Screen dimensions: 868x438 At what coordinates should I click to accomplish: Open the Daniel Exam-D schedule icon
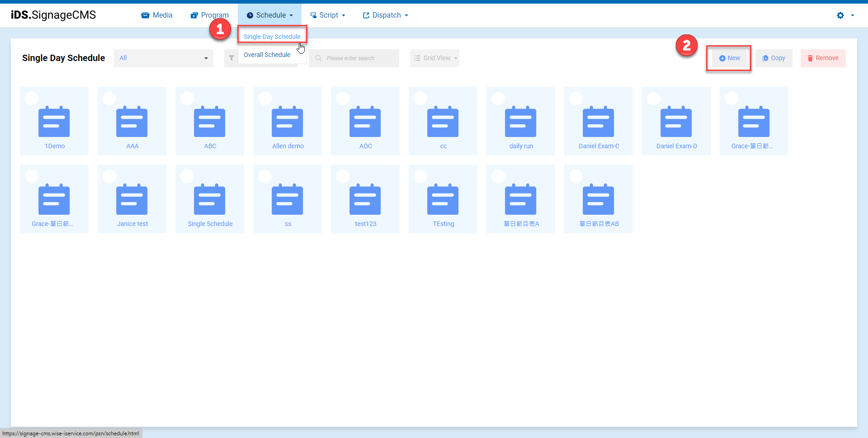pos(676,122)
